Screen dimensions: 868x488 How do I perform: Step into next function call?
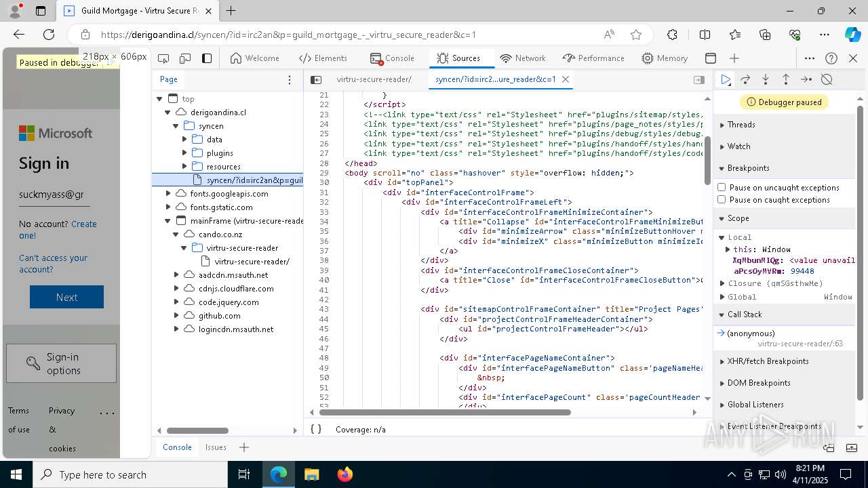(x=766, y=79)
